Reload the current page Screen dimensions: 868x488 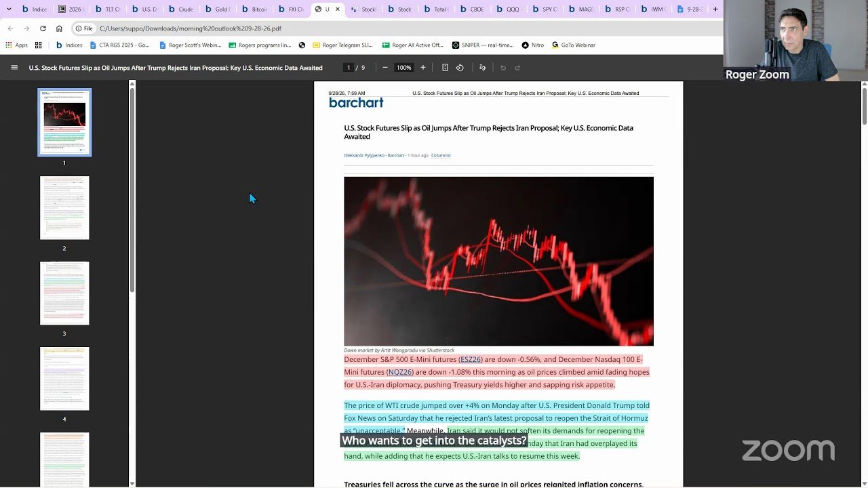(43, 28)
